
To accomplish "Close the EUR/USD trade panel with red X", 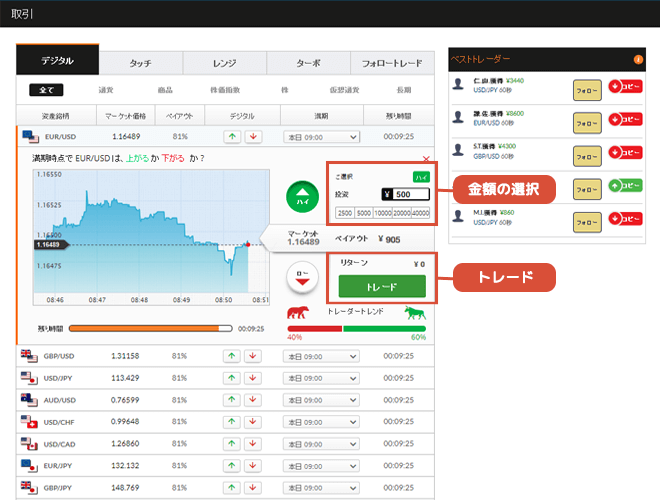I will click(x=426, y=159).
